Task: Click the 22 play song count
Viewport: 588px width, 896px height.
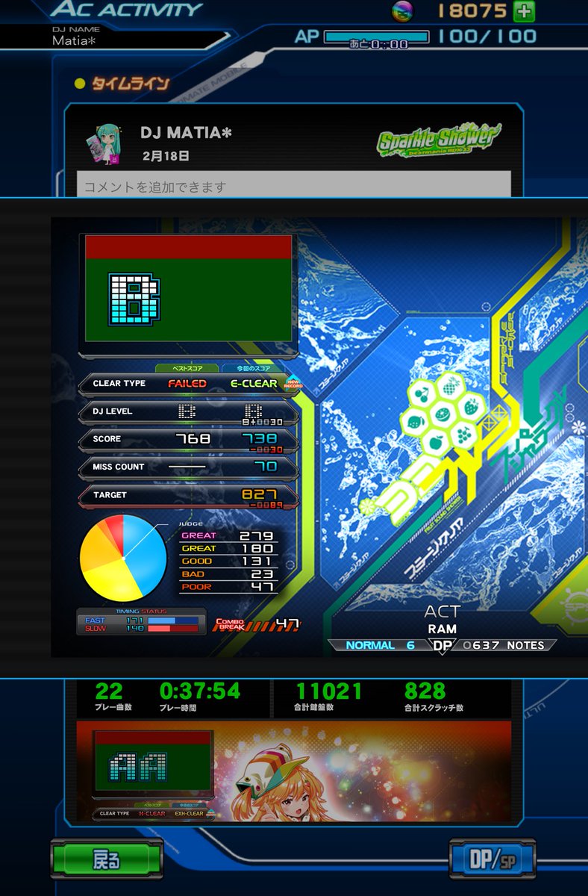Action: click(109, 691)
